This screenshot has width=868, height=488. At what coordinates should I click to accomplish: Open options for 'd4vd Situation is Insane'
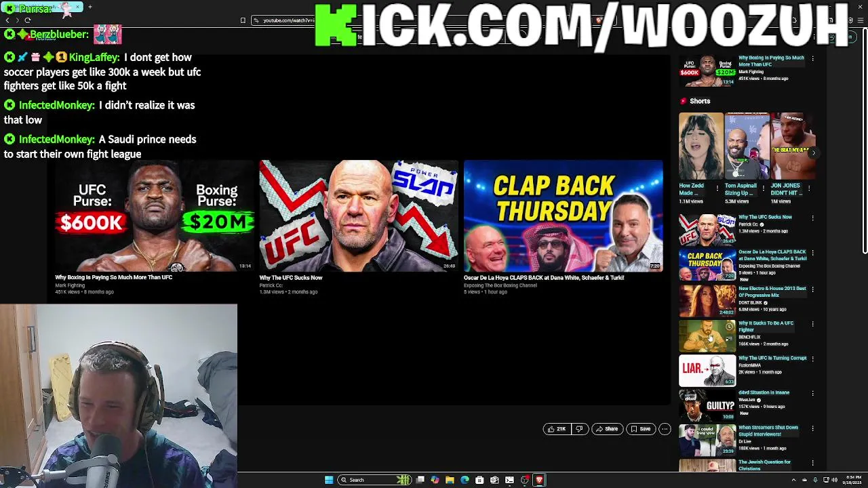pos(812,394)
